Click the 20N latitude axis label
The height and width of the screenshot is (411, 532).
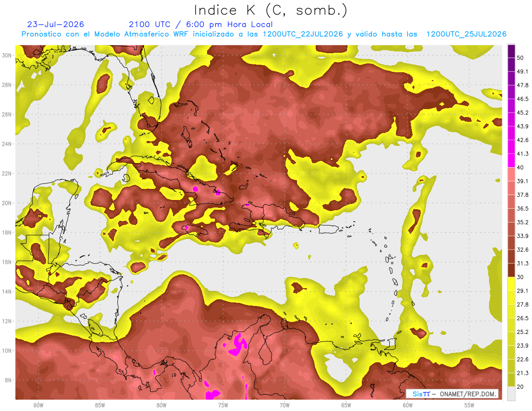[x=6, y=203]
